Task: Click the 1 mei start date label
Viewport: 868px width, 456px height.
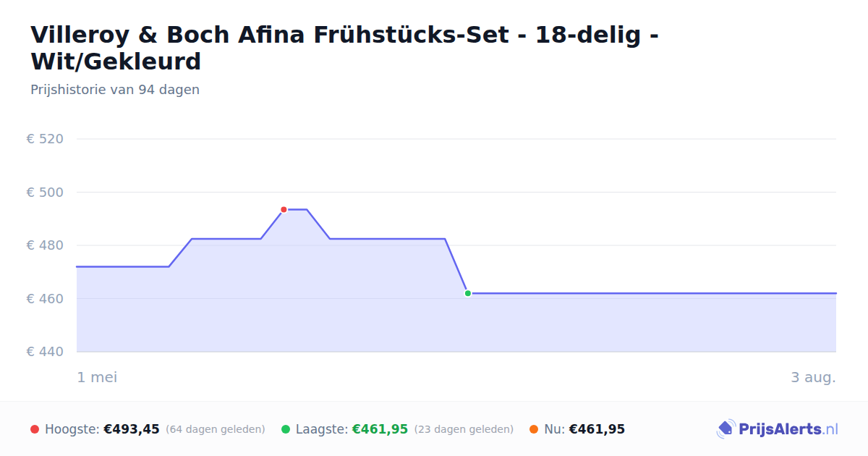Action: 97,377
